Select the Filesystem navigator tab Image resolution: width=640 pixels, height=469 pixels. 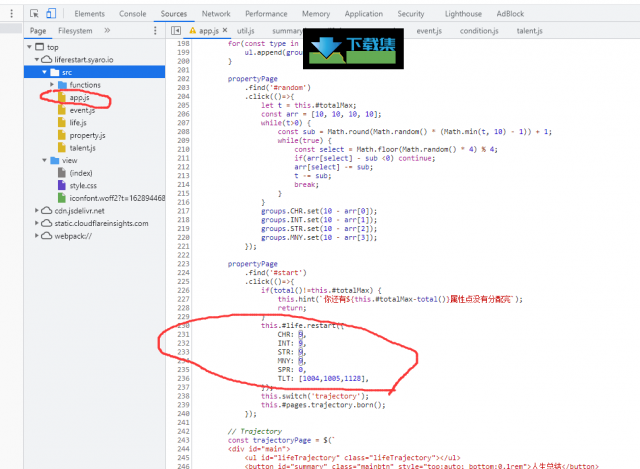pyautogui.click(x=75, y=31)
